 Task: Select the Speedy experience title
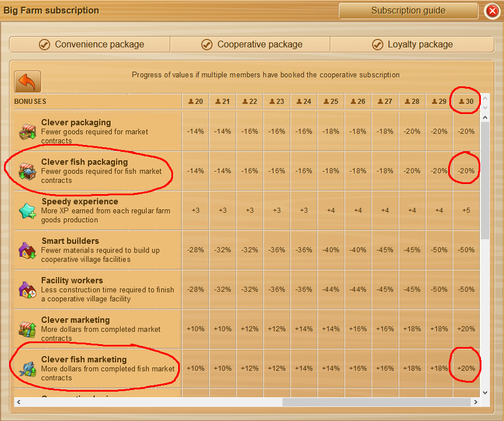(79, 201)
